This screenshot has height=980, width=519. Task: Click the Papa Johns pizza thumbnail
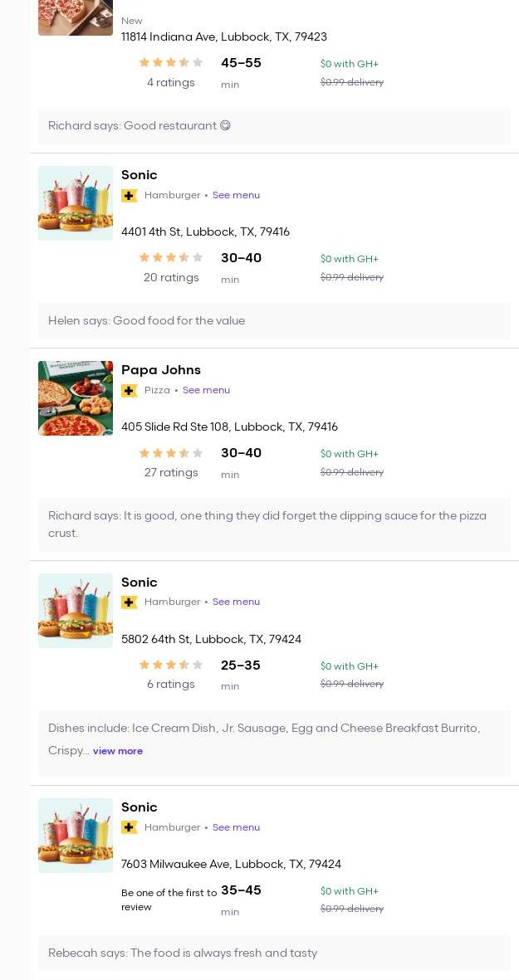pos(76,398)
